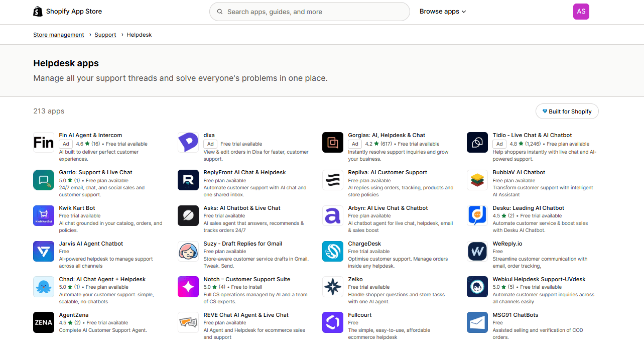Open Webkul Helpdesk Support-UVdesk title
The image size is (644, 352).
[539, 279]
